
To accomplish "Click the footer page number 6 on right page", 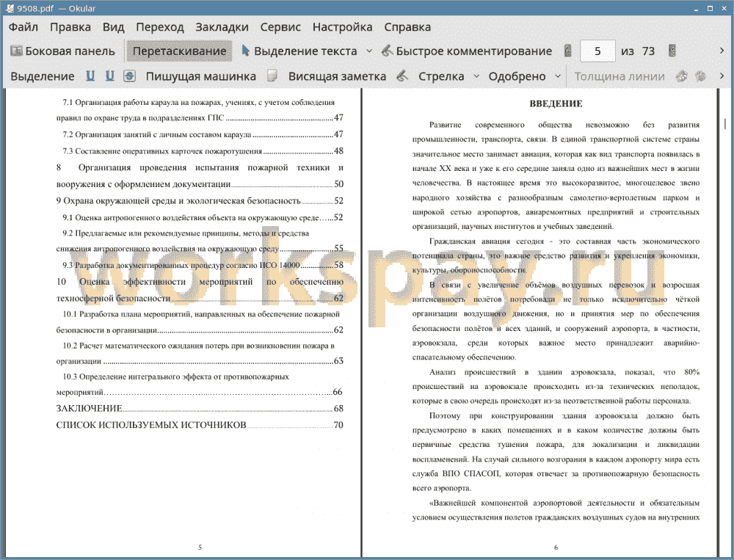I will 556,547.
